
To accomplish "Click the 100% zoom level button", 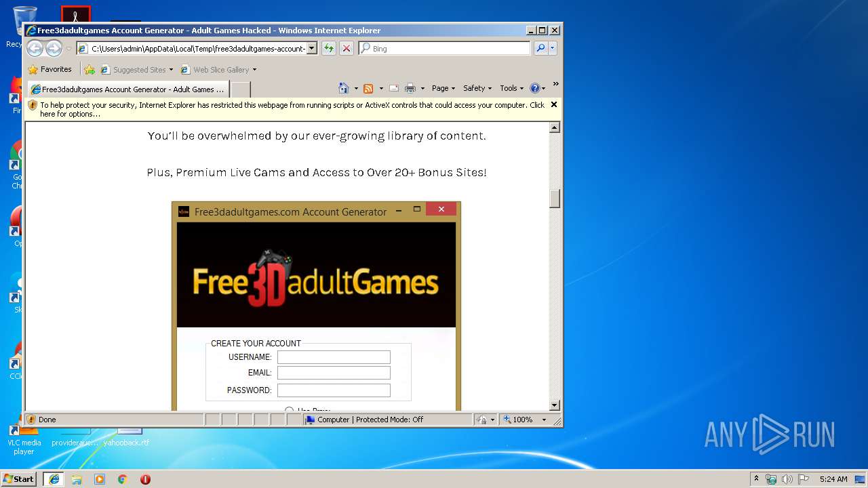I will 519,420.
